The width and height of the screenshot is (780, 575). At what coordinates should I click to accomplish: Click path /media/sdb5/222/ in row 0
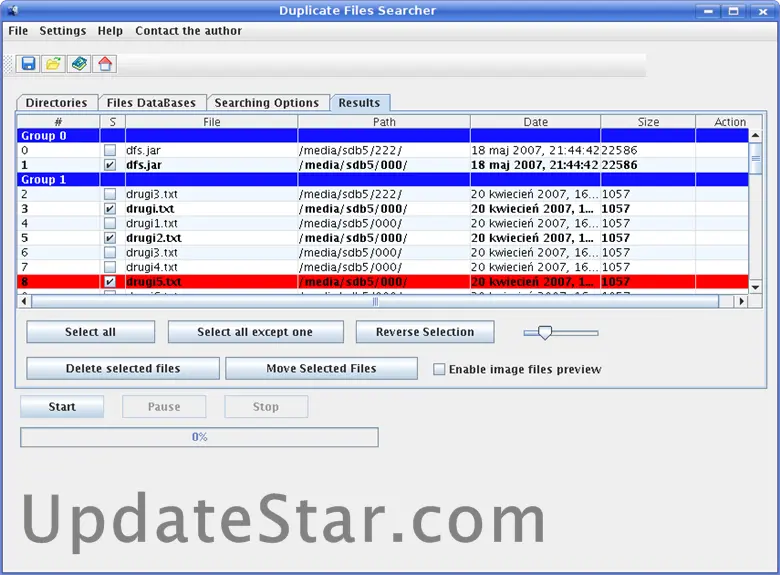(351, 150)
